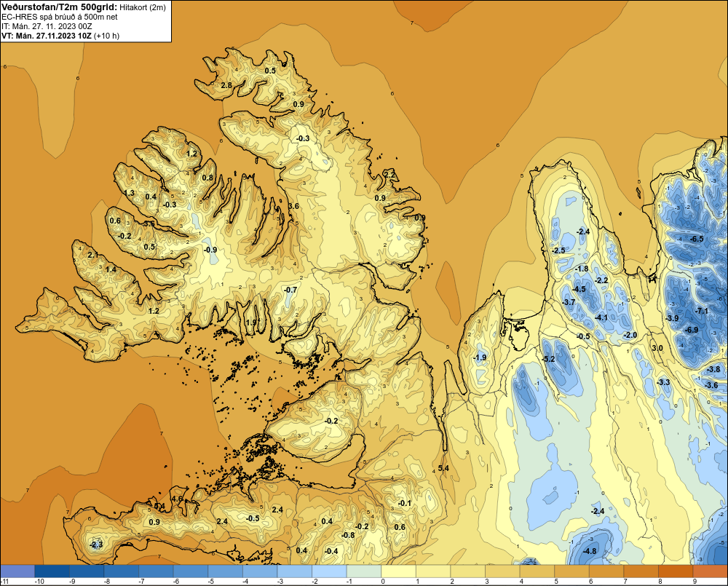Click the -1.9 temperature value

click(480, 357)
